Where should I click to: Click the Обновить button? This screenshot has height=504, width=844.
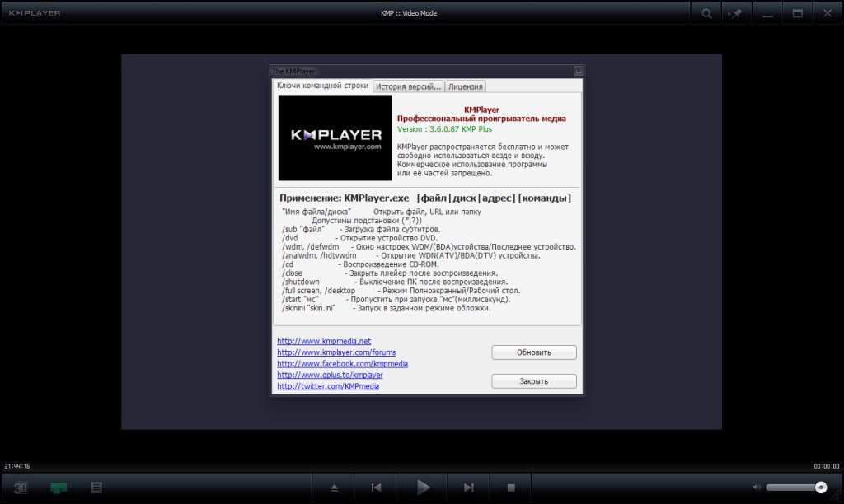coord(534,352)
